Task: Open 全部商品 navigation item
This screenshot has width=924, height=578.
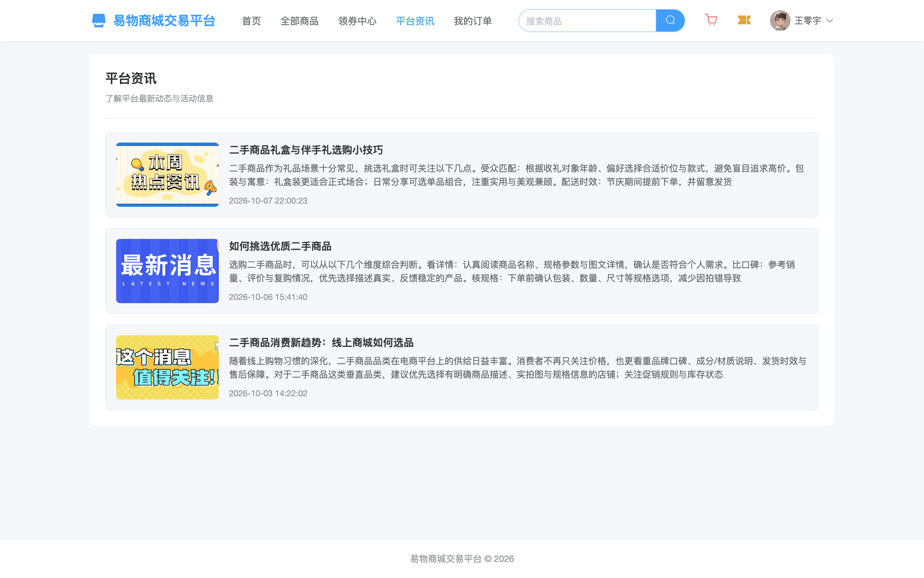Action: (299, 21)
